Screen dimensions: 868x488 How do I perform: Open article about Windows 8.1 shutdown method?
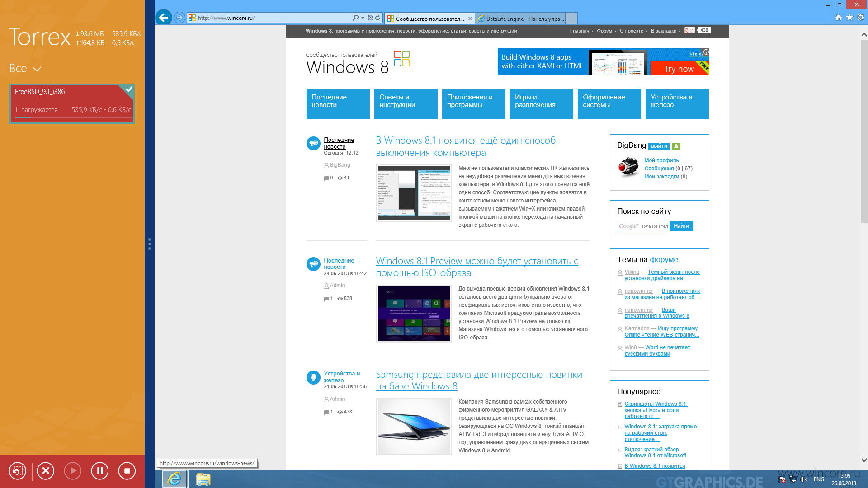pos(466,147)
